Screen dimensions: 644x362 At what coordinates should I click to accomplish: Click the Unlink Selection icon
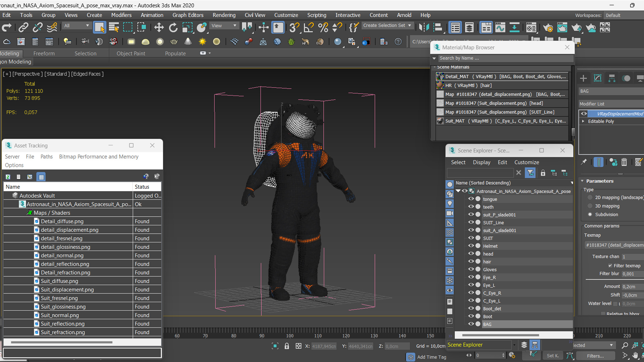coord(38,27)
